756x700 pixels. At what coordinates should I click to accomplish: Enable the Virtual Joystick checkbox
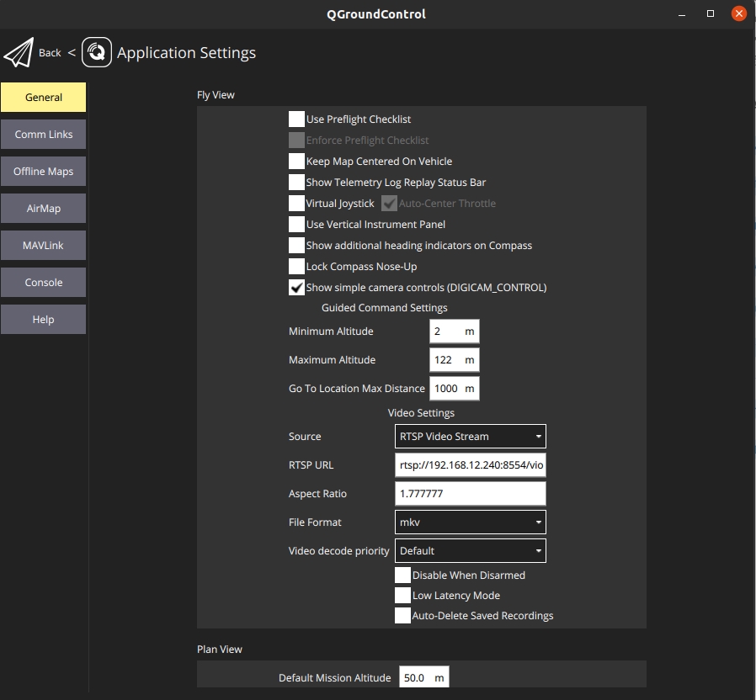296,204
